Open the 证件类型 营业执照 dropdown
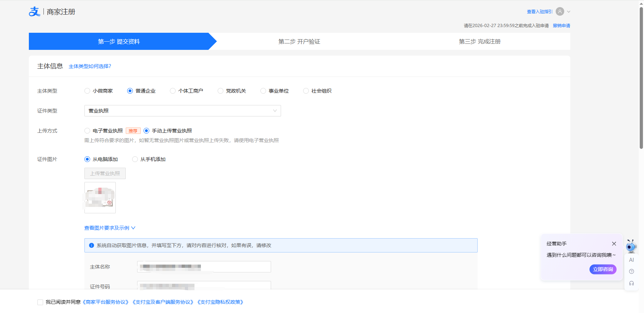The width and height of the screenshot is (644, 313). coord(182,111)
